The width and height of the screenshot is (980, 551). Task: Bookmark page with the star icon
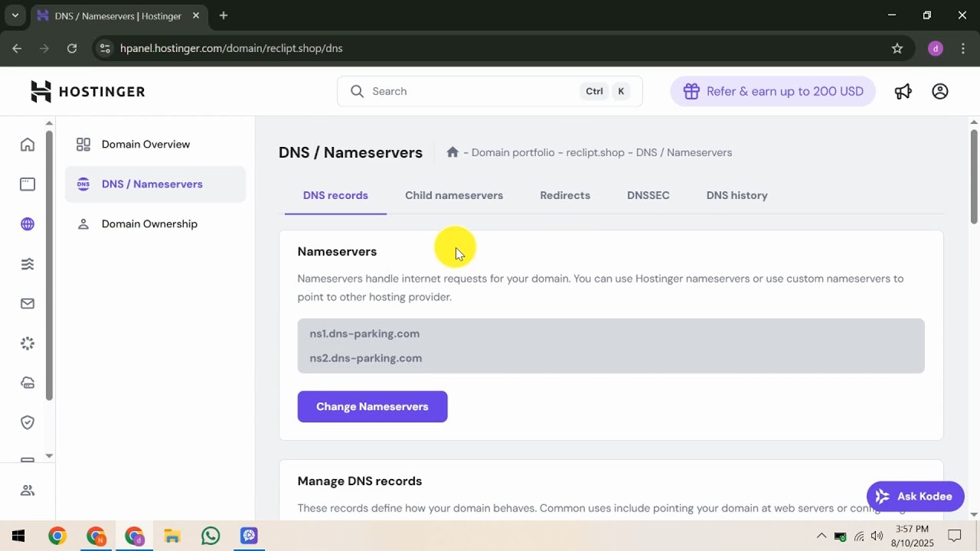(897, 48)
